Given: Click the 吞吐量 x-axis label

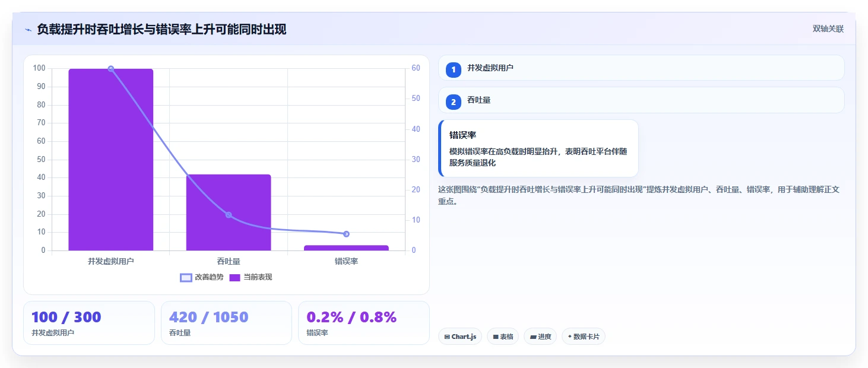Looking at the screenshot, I should (x=229, y=261).
